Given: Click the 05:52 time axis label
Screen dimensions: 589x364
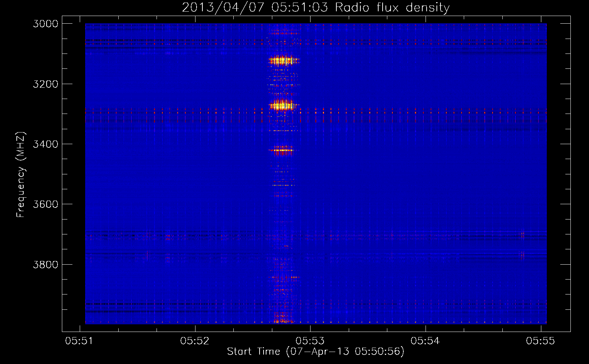Looking at the screenshot, I should coord(195,341).
